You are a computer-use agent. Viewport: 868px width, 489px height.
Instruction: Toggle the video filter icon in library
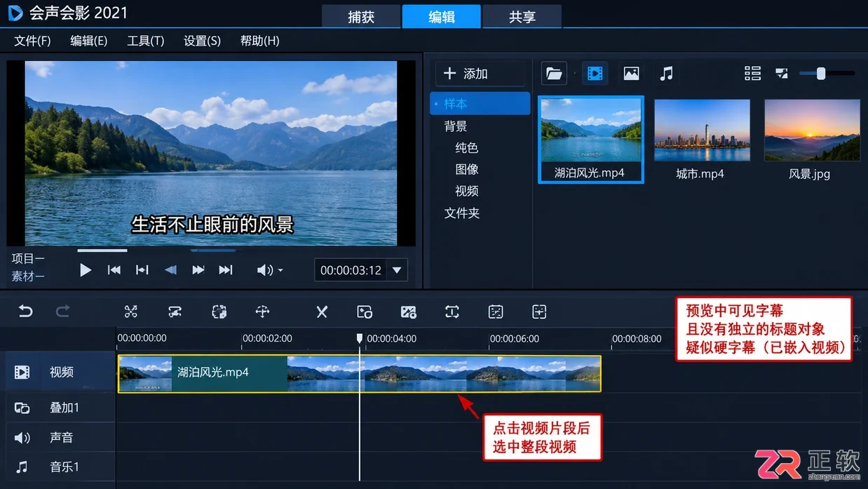(x=595, y=73)
